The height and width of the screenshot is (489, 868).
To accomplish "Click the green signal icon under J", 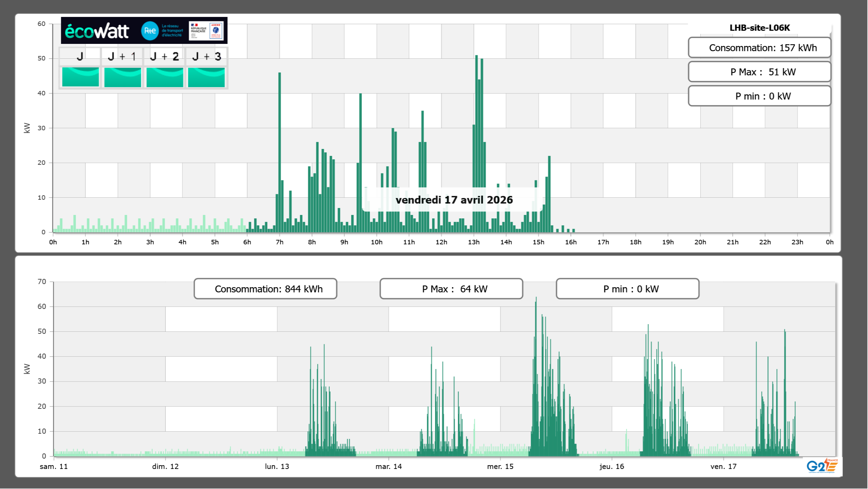I will 81,77.
